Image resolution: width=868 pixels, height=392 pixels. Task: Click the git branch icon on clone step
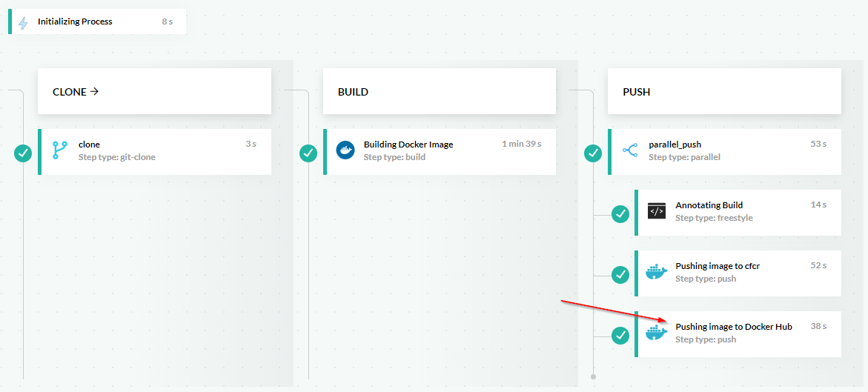tap(59, 151)
